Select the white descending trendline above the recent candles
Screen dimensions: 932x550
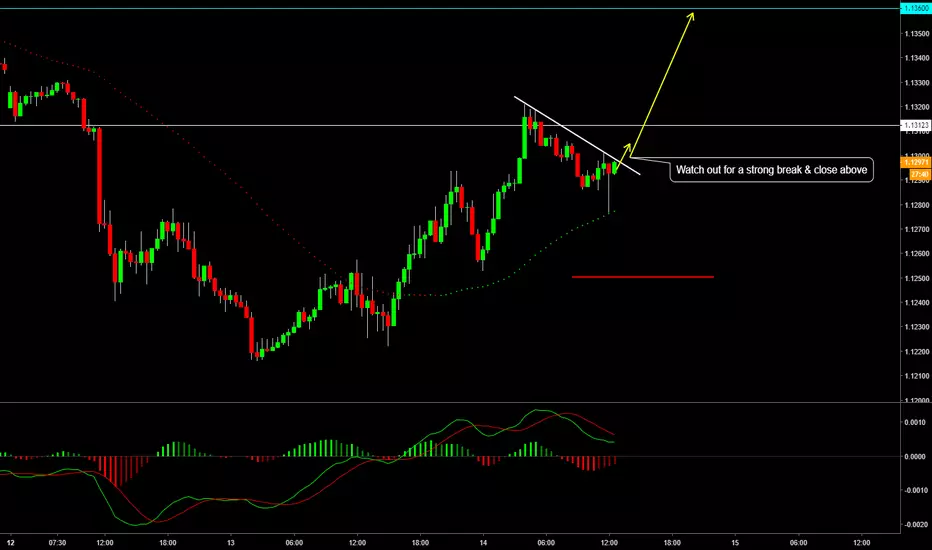(x=577, y=136)
